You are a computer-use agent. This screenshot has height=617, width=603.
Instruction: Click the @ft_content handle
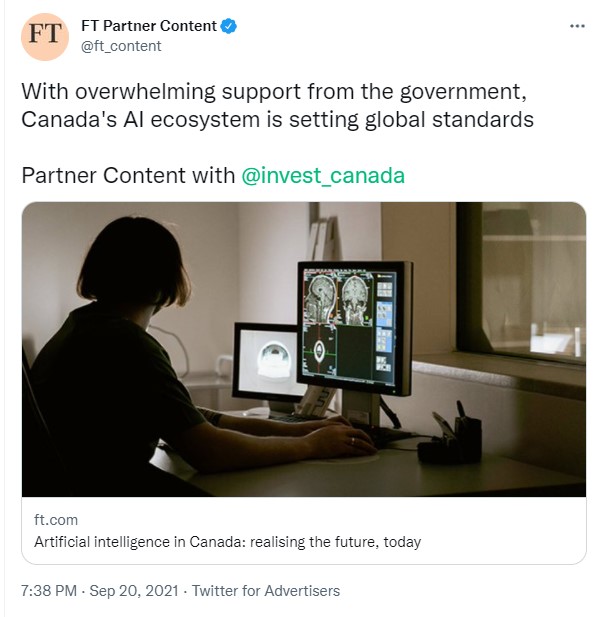pyautogui.click(x=120, y=46)
